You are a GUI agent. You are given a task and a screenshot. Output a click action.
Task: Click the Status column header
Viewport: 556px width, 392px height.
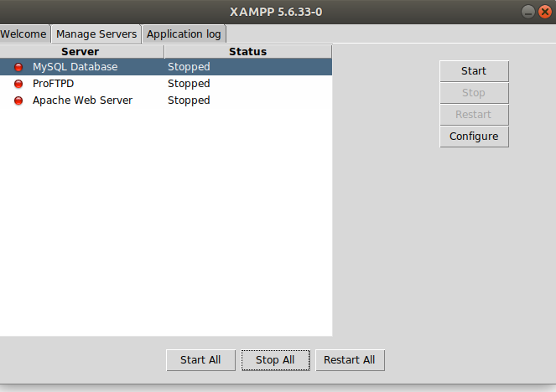[x=248, y=52]
